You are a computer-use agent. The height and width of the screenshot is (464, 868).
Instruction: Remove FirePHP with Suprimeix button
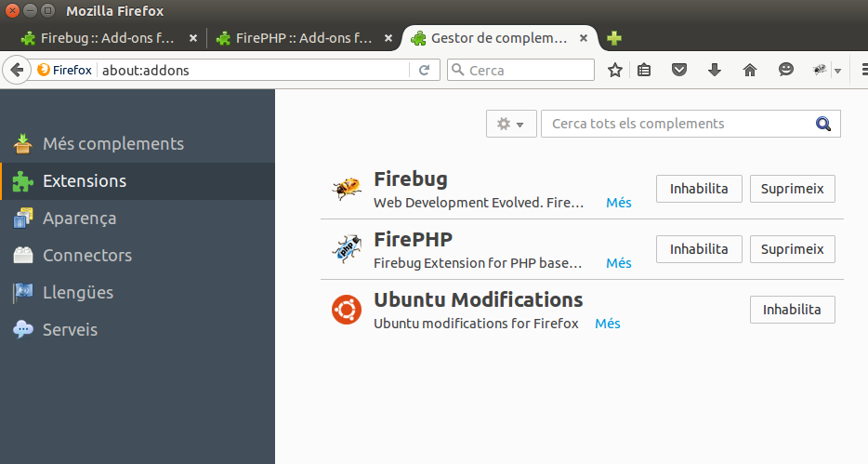coord(792,249)
